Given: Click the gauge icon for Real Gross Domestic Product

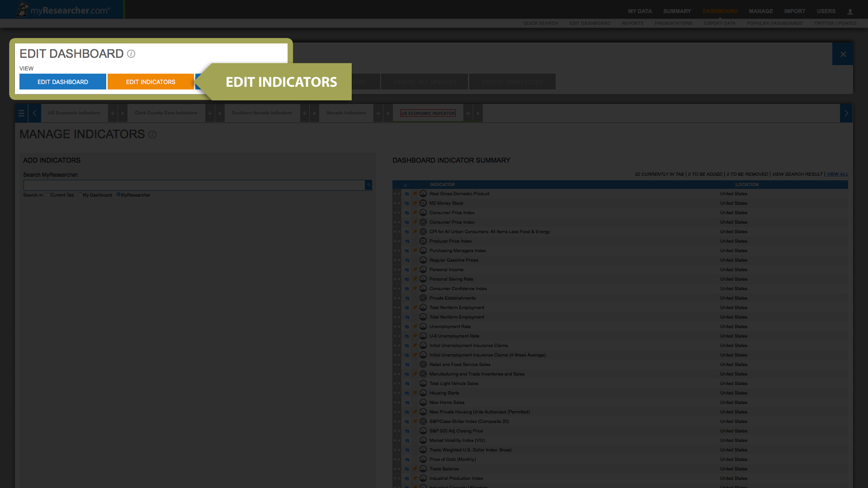Looking at the screenshot, I should click(x=423, y=193).
